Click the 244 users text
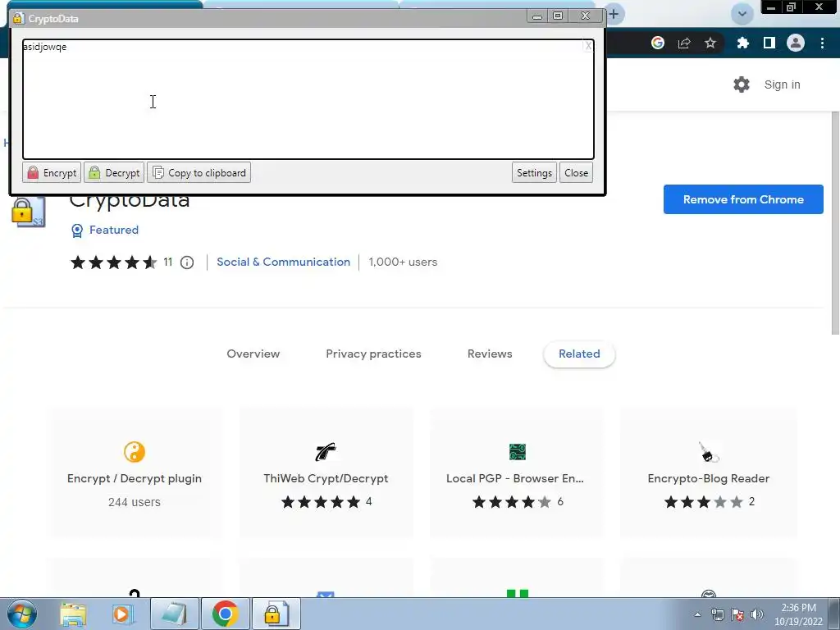The height and width of the screenshot is (630, 840). [135, 502]
